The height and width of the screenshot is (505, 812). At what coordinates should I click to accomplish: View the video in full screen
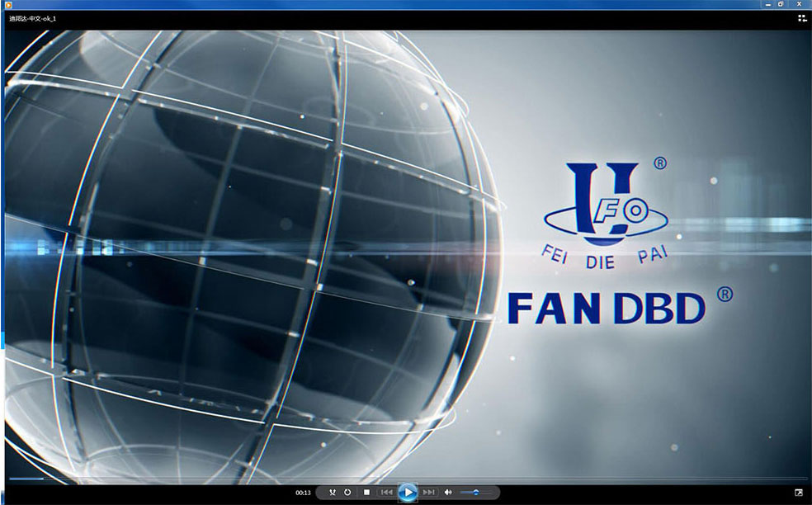(x=799, y=492)
